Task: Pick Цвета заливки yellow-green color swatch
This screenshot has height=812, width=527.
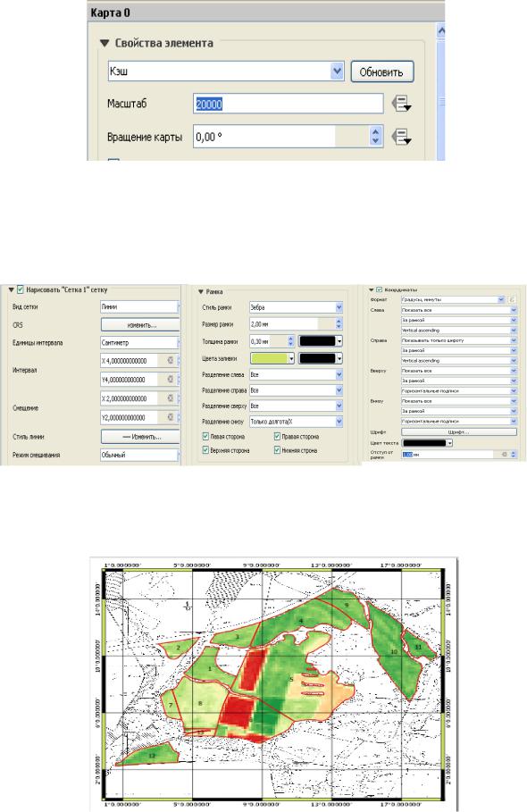Action: click(x=272, y=358)
